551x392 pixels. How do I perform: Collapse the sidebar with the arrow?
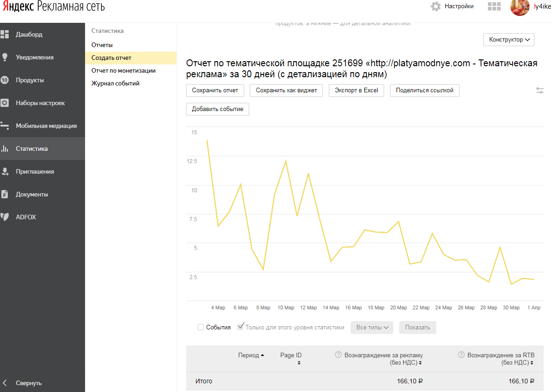[x=5, y=383]
